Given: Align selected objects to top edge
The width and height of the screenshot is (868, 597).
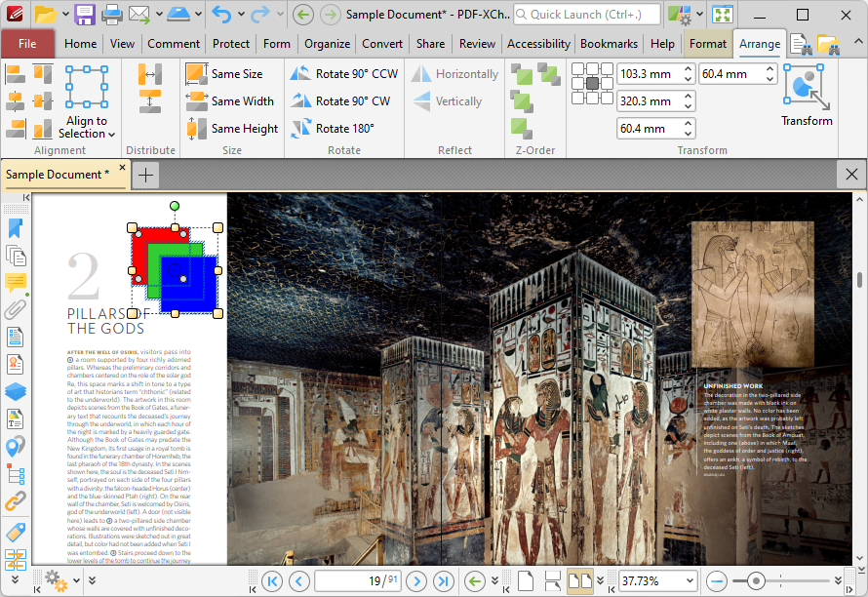Looking at the screenshot, I should click(x=43, y=74).
